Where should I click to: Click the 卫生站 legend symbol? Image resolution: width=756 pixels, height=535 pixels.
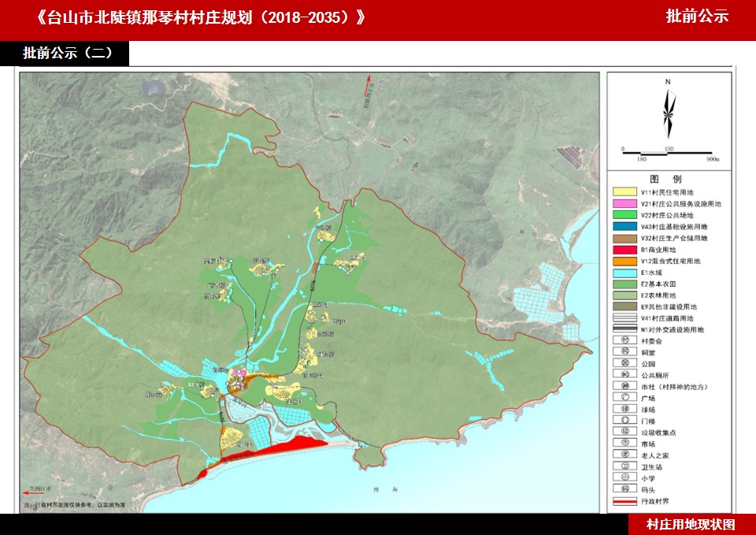pyautogui.click(x=624, y=466)
